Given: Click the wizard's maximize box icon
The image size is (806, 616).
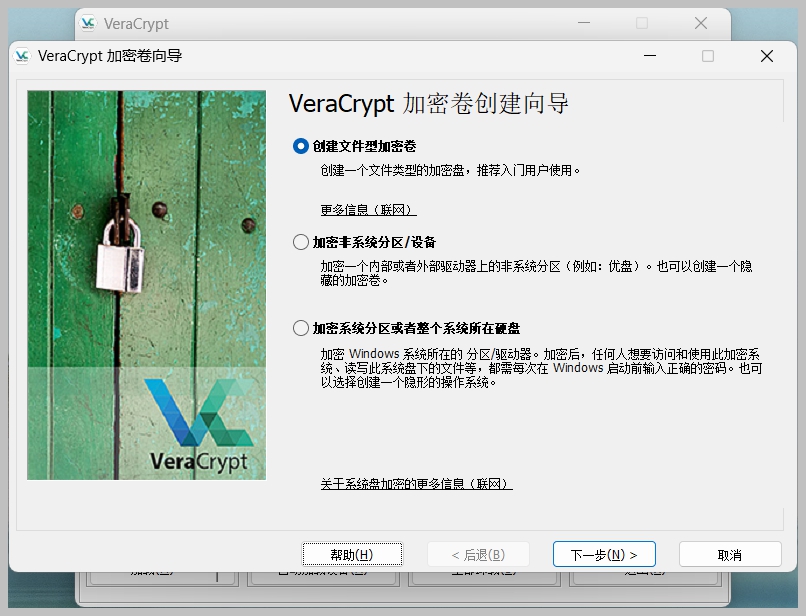Looking at the screenshot, I should pos(708,56).
